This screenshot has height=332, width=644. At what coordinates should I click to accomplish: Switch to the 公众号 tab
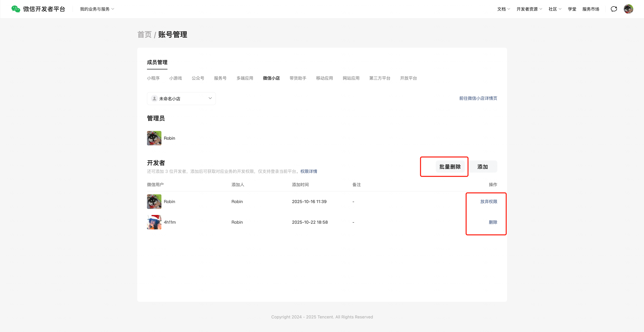point(198,78)
